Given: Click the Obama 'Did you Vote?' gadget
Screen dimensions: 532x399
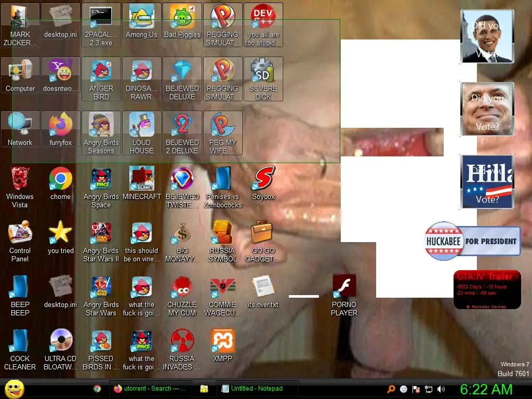Looking at the screenshot, I should click(487, 36).
